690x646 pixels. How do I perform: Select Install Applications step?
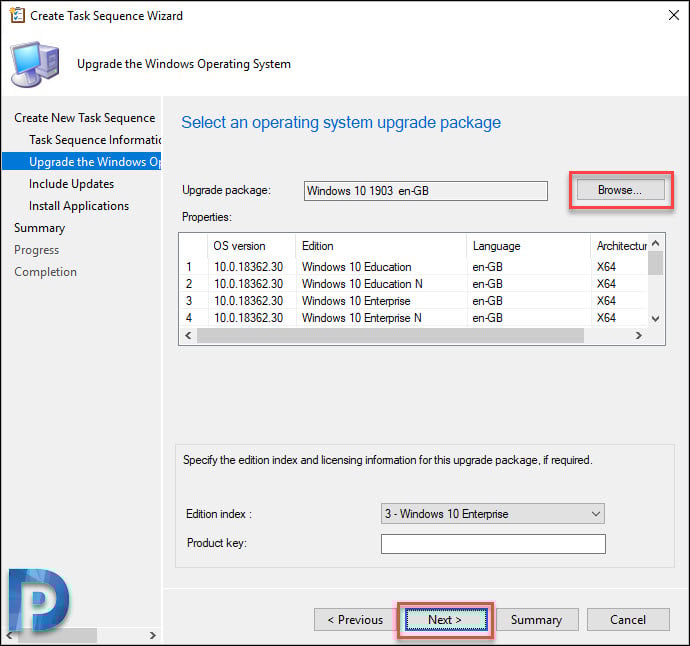[x=79, y=206]
